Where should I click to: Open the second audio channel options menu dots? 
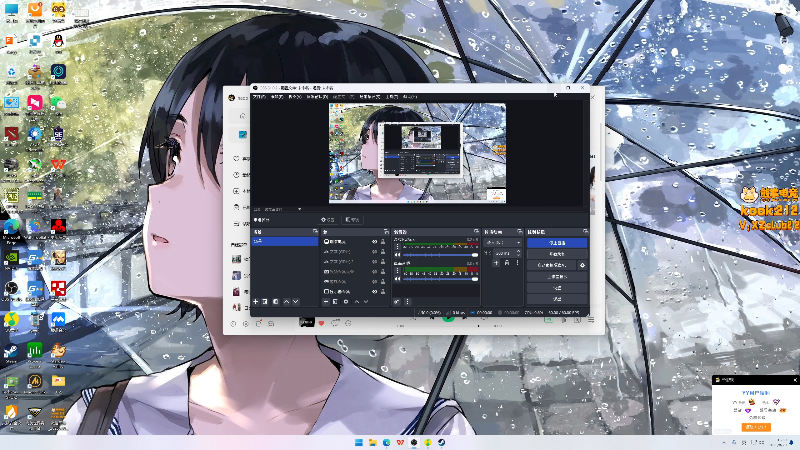click(x=397, y=270)
